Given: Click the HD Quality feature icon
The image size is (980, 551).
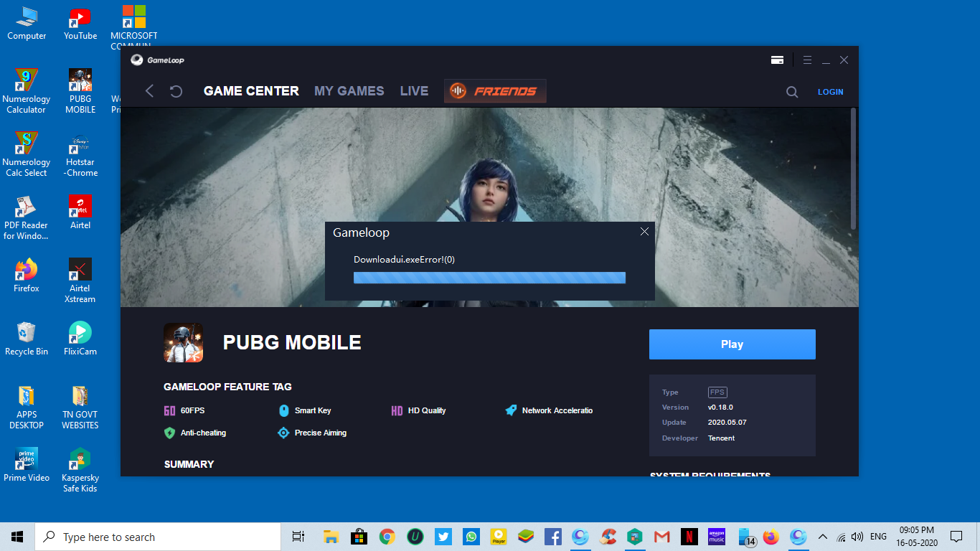Looking at the screenshot, I should click(397, 410).
